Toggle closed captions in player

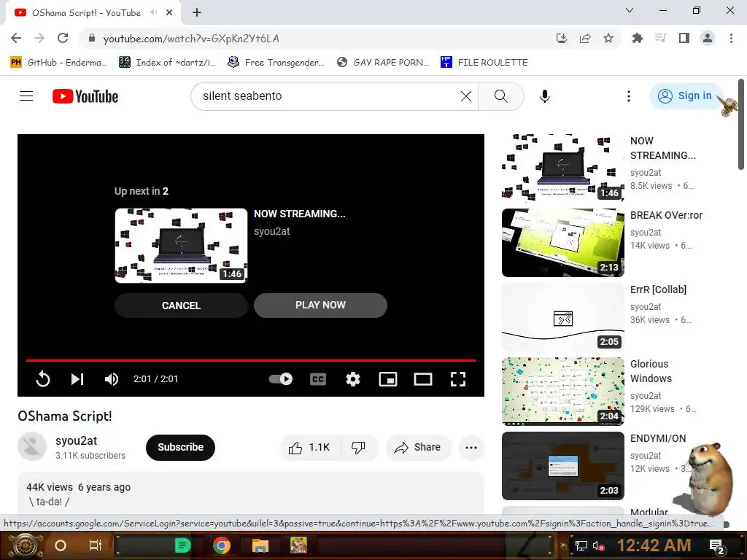click(318, 379)
